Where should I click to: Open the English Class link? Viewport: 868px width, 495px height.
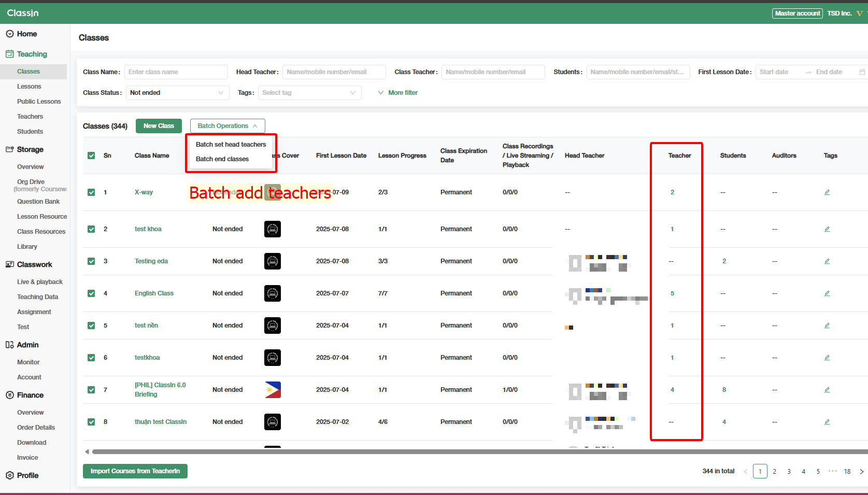[154, 293]
